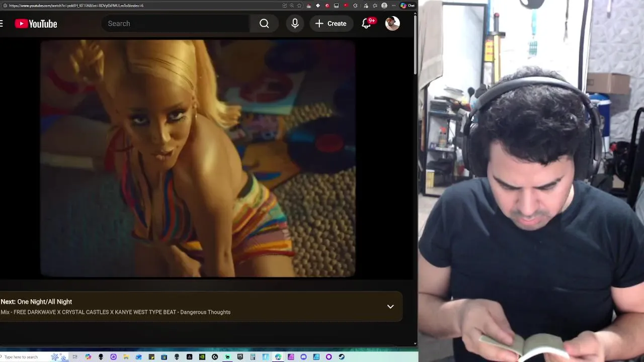Open Logitech G HUB from taskbar
The width and height of the screenshot is (644, 362).
point(215,357)
